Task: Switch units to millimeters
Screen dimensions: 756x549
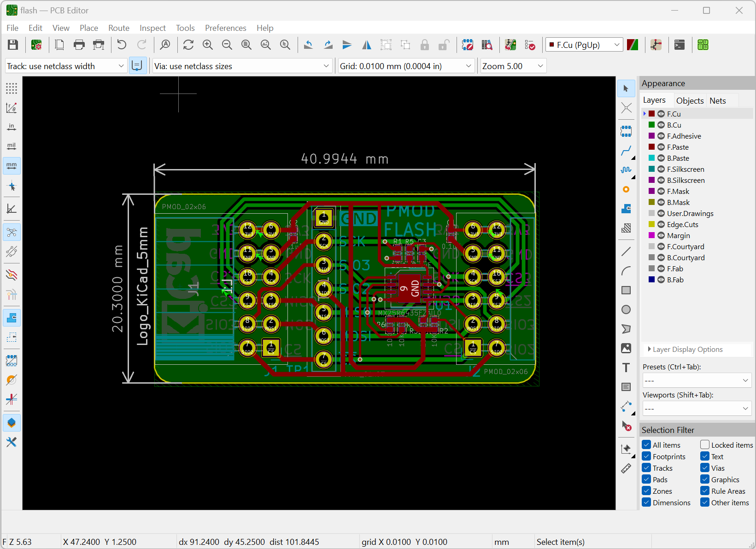Action: [12, 165]
